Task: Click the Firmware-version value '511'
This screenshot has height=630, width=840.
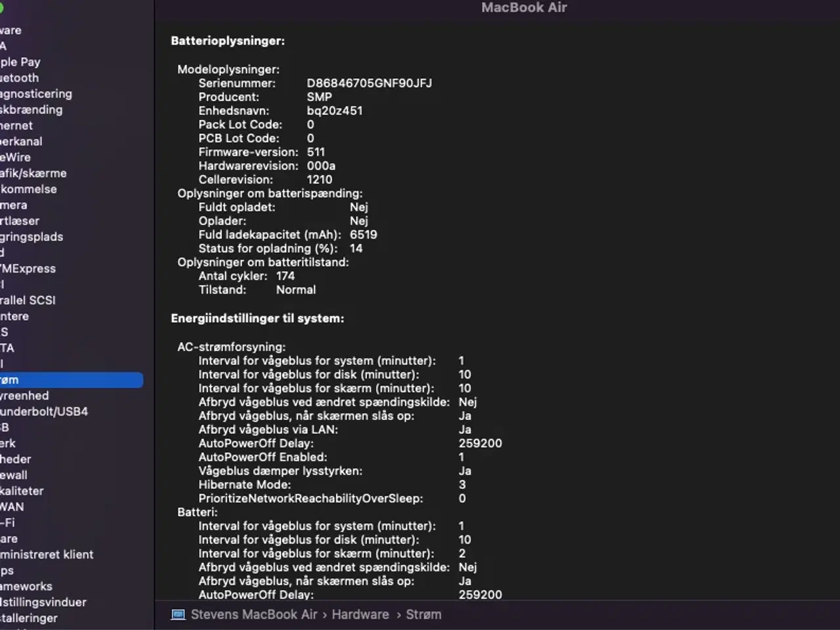Action: [x=316, y=152]
